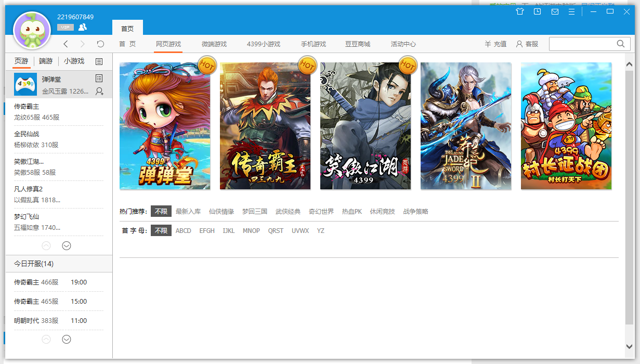Open 笑傲江湖 game banner thumbnail
Screen dimensions: 640x364
point(365,126)
